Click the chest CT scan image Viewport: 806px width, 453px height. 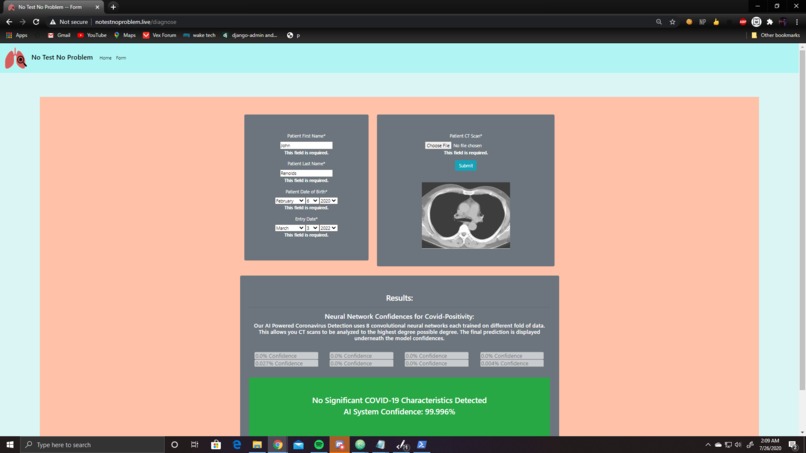(466, 215)
